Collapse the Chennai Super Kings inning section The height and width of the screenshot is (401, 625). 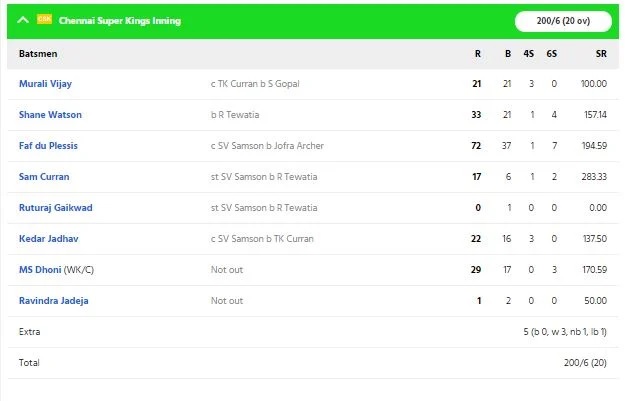click(23, 20)
